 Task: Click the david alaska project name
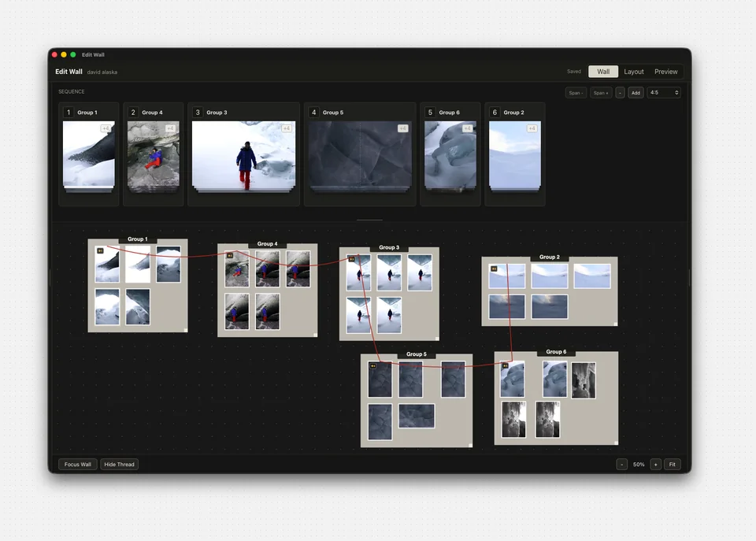tap(102, 72)
